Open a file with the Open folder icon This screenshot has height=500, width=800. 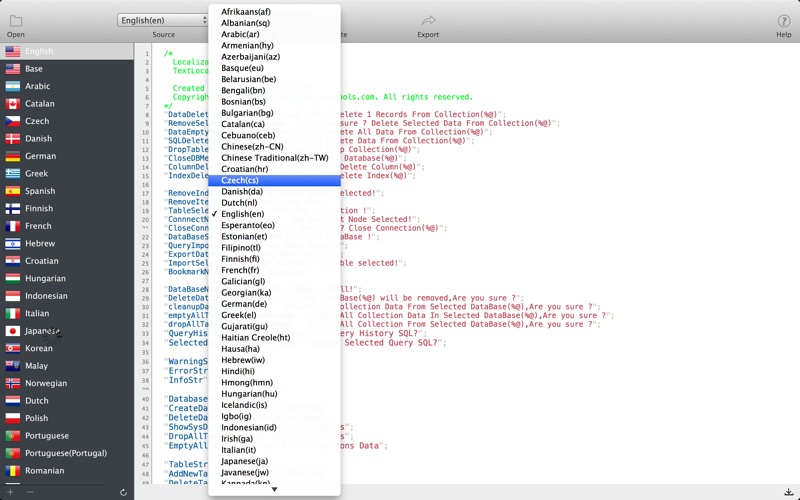[x=16, y=20]
